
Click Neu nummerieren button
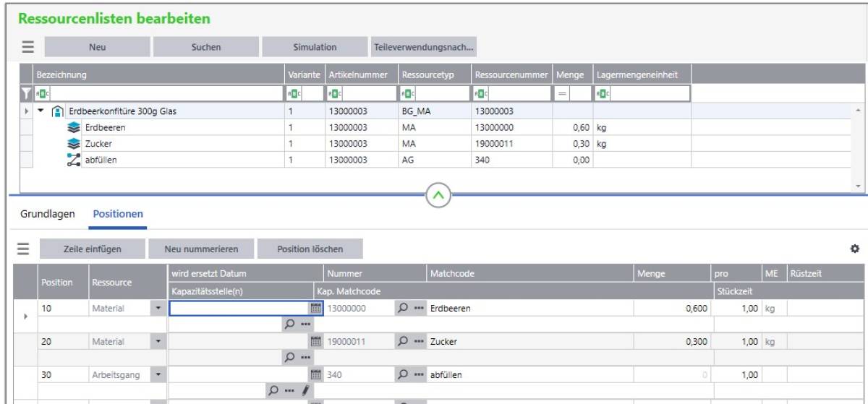pyautogui.click(x=200, y=248)
